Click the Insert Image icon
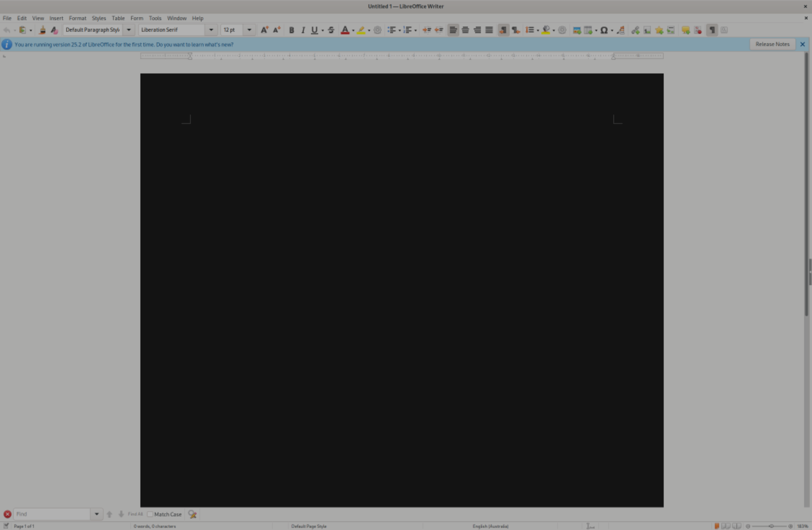 coord(577,30)
